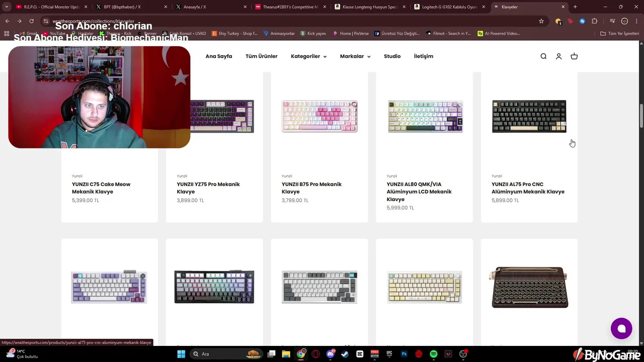This screenshot has height=362, width=644.
Task: Open Opera browser from the taskbar
Action: [315, 354]
